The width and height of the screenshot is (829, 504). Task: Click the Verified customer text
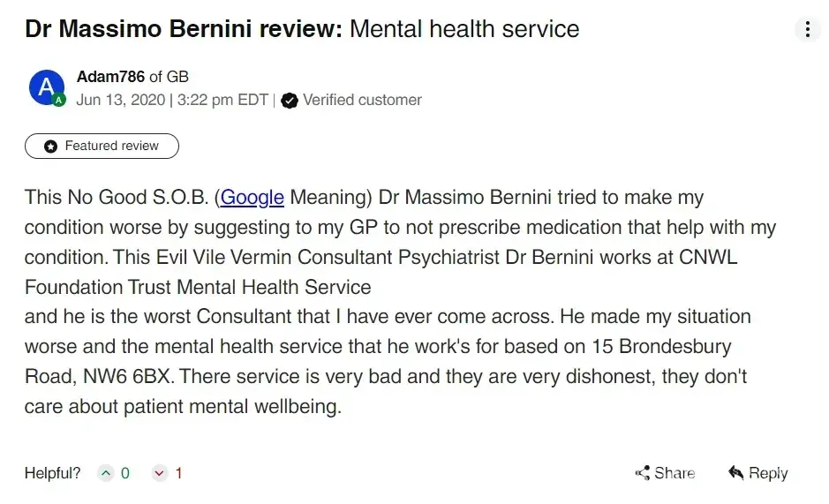coord(362,100)
